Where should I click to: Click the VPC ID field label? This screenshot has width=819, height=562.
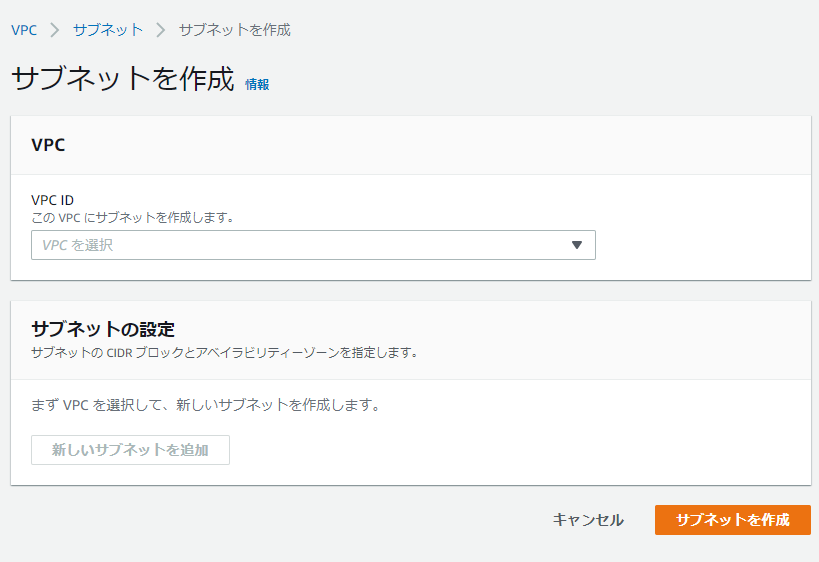click(52, 200)
